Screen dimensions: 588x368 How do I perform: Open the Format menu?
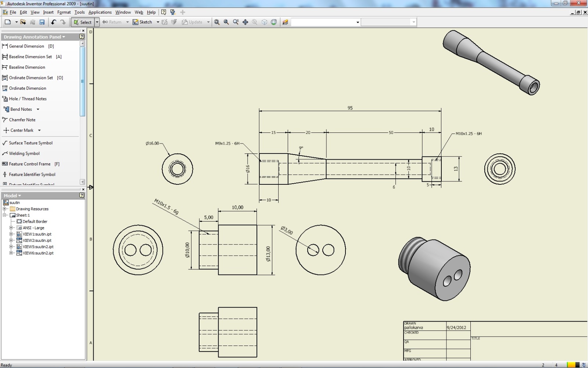pos(64,12)
